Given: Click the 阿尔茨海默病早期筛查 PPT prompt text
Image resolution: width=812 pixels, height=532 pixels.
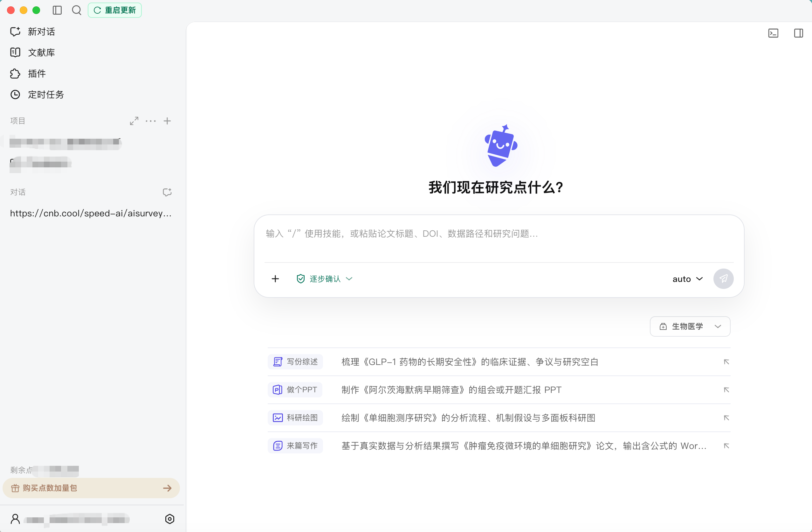Looking at the screenshot, I should pos(451,390).
